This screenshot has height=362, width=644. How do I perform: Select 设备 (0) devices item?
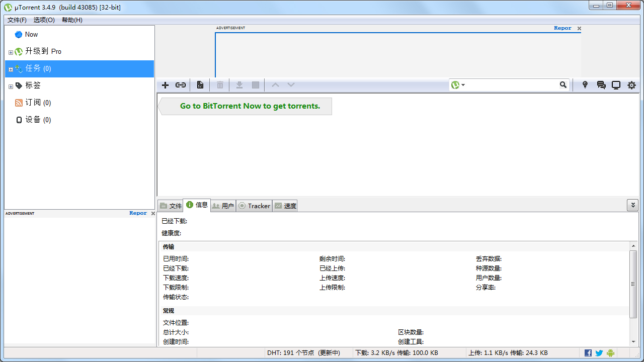[x=79, y=120]
